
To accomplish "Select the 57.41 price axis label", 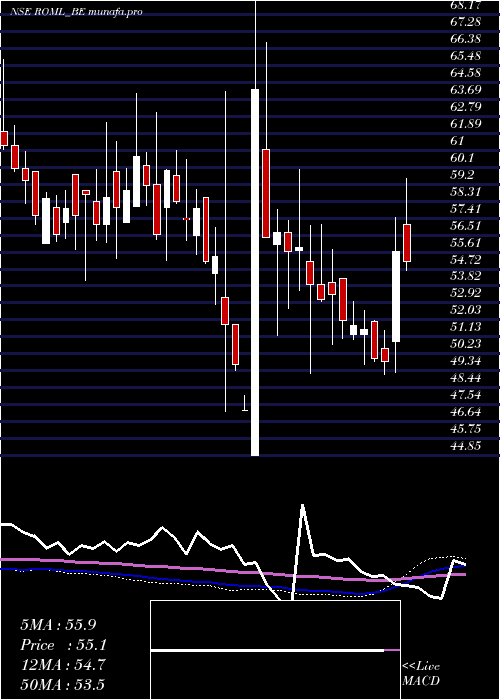I will [x=466, y=209].
